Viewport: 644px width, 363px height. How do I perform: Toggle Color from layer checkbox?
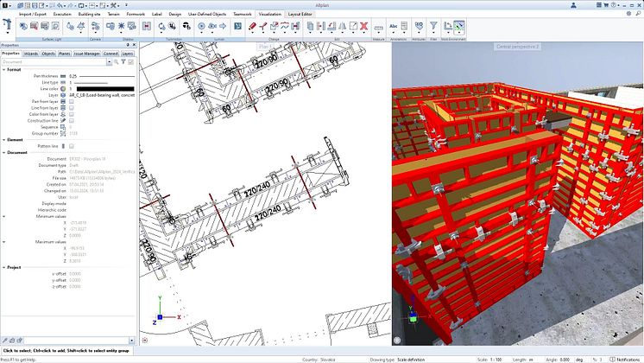pyautogui.click(x=72, y=114)
